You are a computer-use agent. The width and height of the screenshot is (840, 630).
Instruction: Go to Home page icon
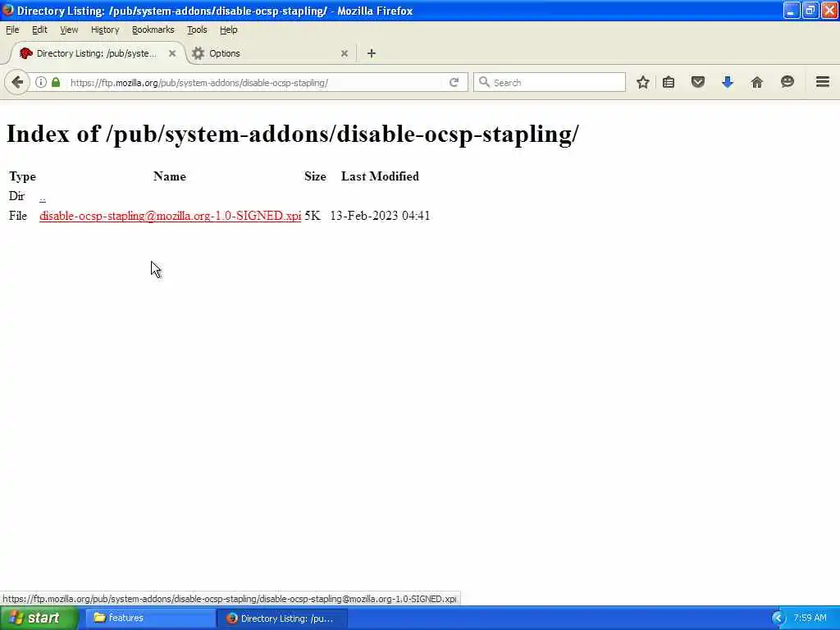(x=757, y=82)
